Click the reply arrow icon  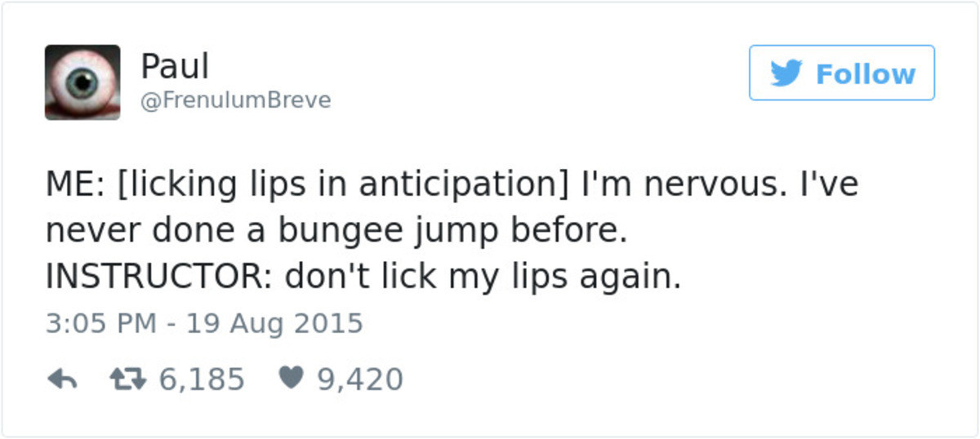(62, 379)
